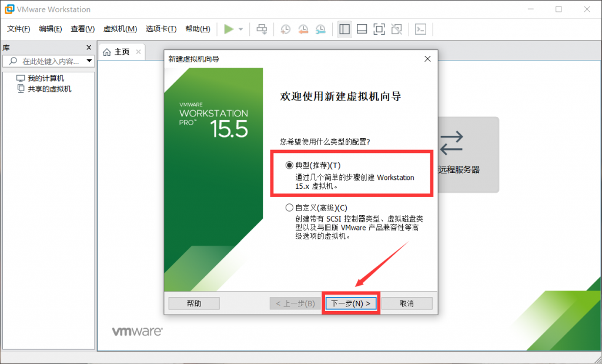Click the Take Snapshot clock icon
This screenshot has width=602, height=364.
point(285,29)
